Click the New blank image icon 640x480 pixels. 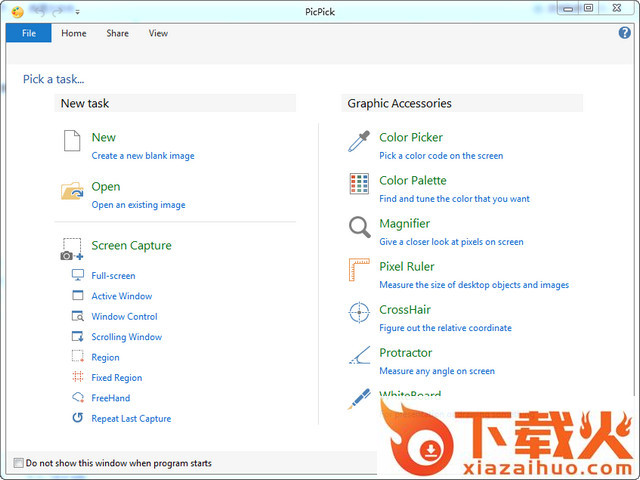click(71, 141)
